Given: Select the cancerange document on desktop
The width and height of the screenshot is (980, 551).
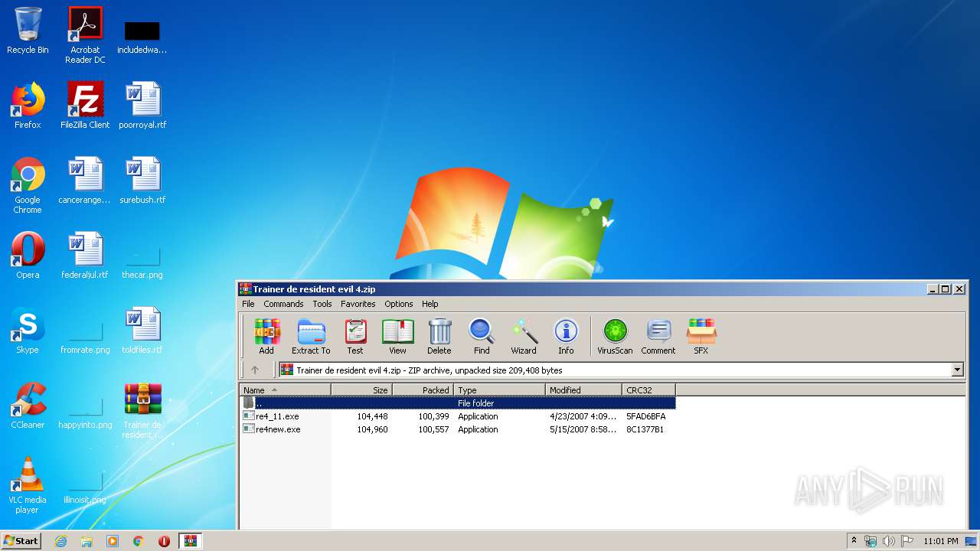Looking at the screenshot, I should (85, 181).
